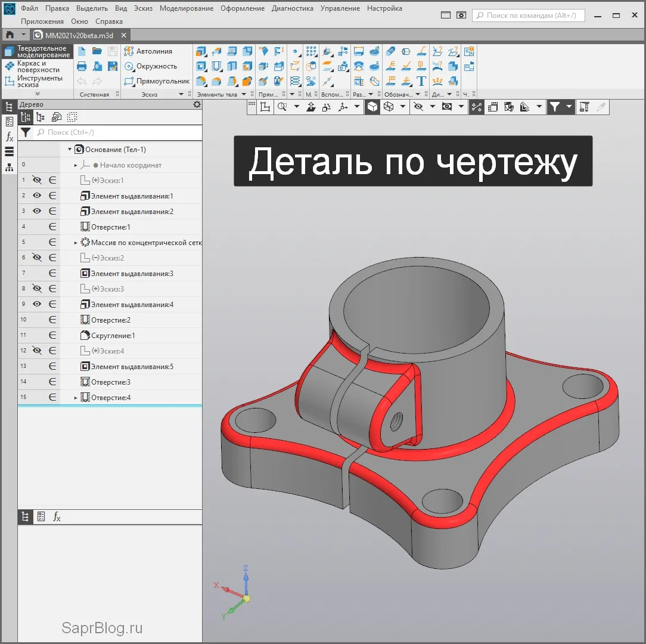Collapse the Основание (Тел-1) tree node

click(70, 150)
